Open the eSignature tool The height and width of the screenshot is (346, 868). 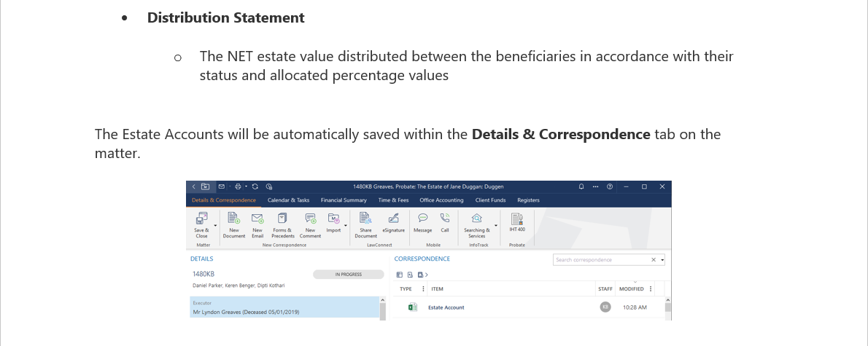(394, 219)
